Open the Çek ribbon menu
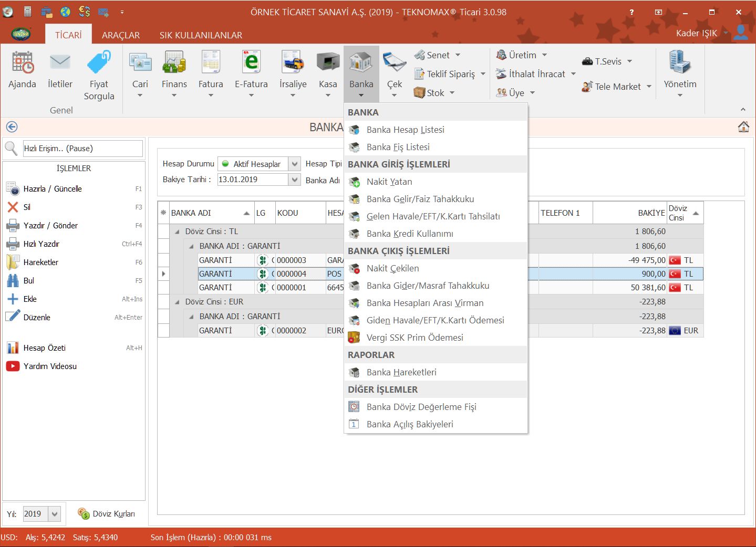This screenshot has height=547, width=756. 394,74
